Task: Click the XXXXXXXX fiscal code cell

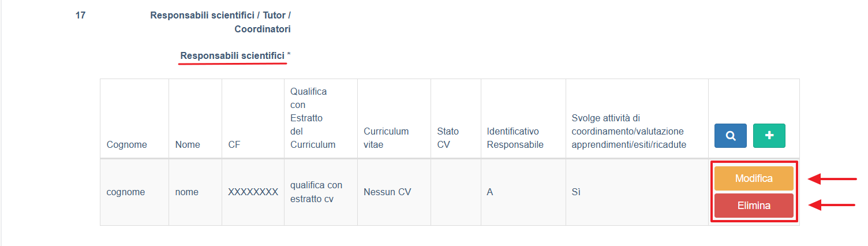Action: (253, 192)
